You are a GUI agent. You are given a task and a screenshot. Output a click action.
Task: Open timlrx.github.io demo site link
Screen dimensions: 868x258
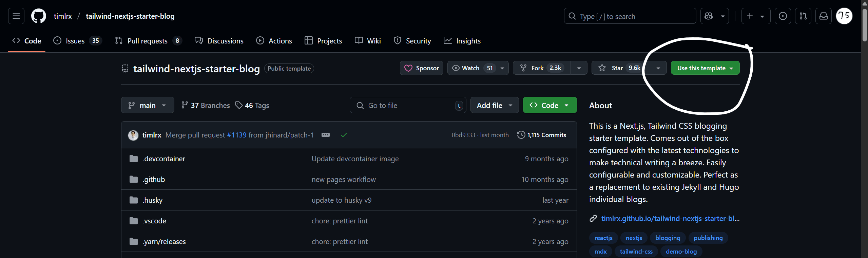(x=670, y=218)
